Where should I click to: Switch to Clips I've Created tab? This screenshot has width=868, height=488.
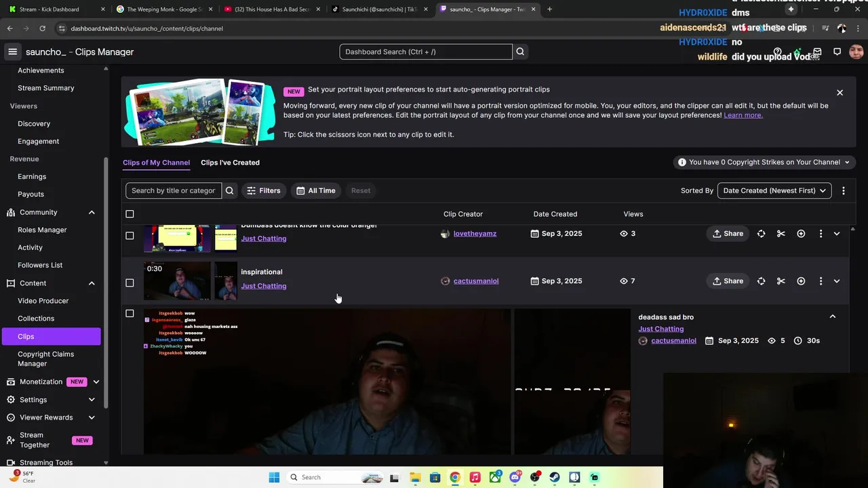pos(230,163)
